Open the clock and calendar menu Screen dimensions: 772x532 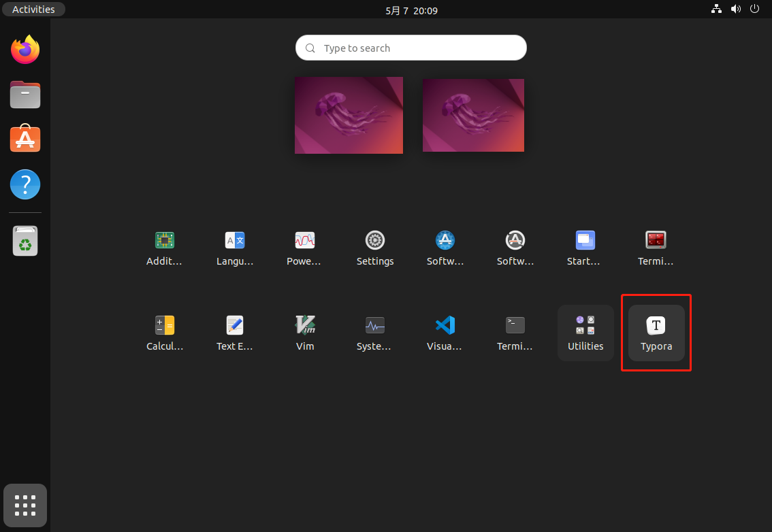click(x=411, y=10)
